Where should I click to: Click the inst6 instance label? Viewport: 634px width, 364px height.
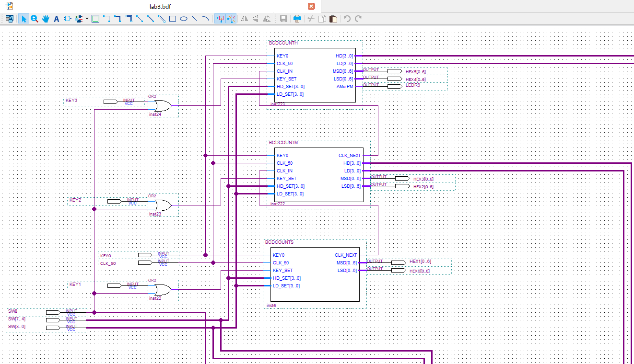271,305
